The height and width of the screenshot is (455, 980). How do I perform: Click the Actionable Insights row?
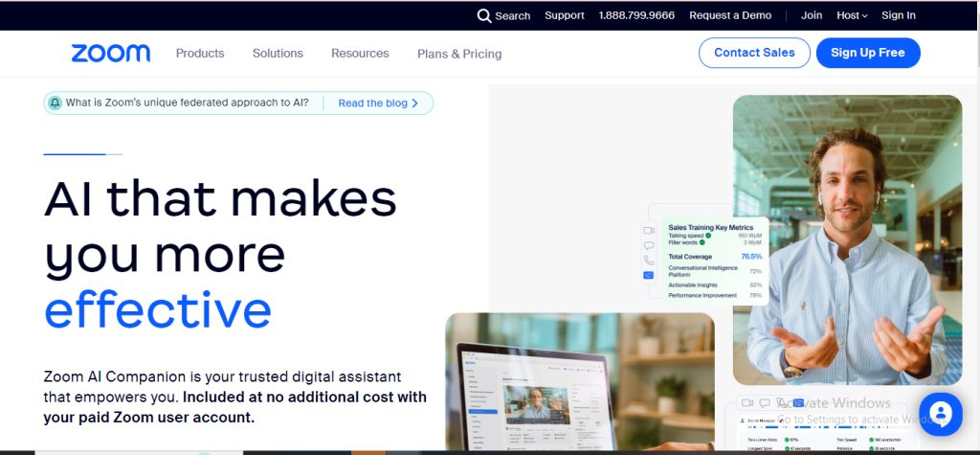click(715, 285)
